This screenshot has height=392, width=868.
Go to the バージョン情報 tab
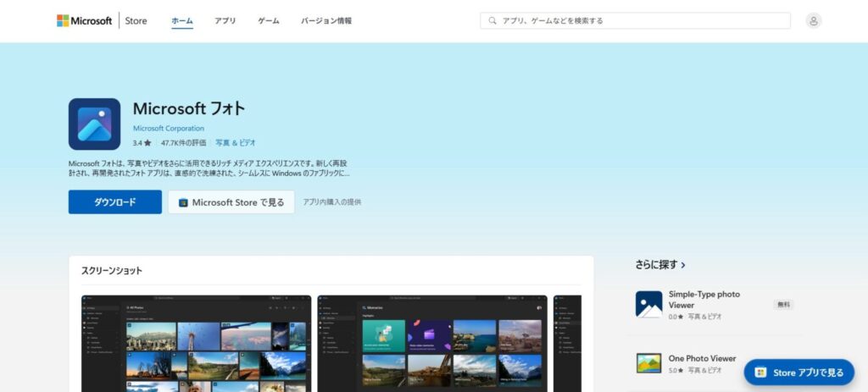click(x=326, y=20)
